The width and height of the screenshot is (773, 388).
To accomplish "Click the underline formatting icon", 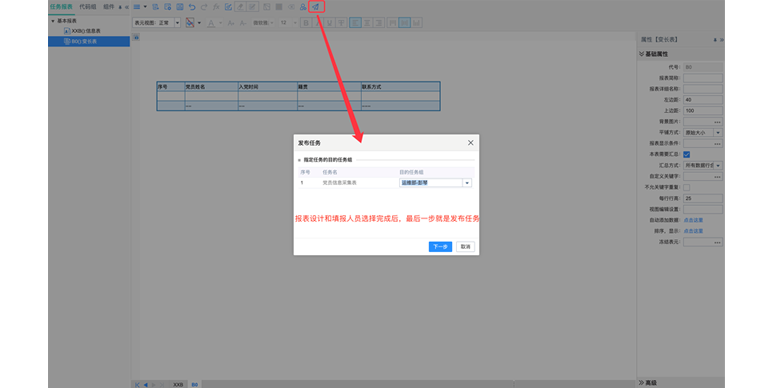I will [330, 23].
